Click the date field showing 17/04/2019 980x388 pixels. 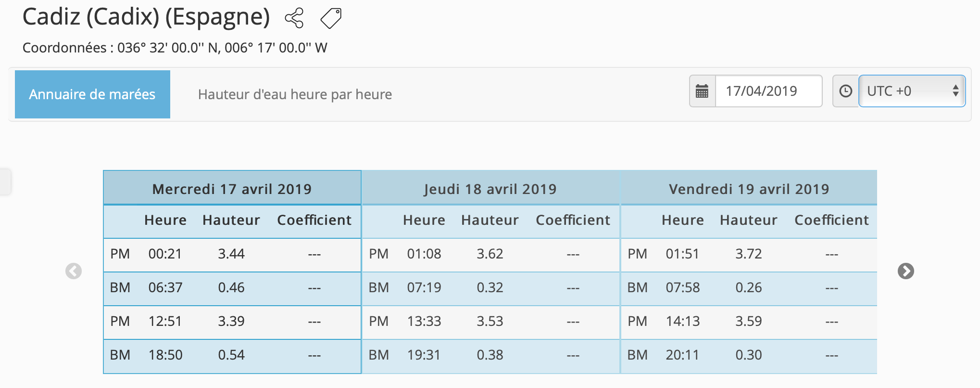(768, 91)
